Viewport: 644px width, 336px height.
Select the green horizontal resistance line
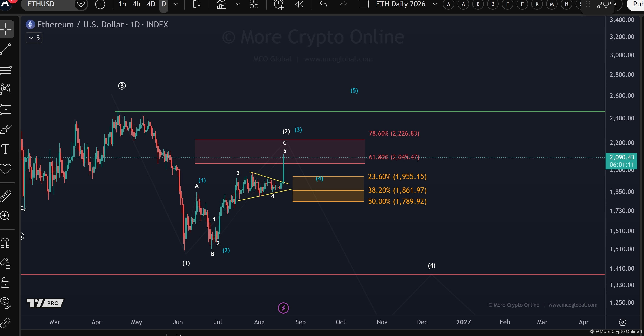point(360,111)
